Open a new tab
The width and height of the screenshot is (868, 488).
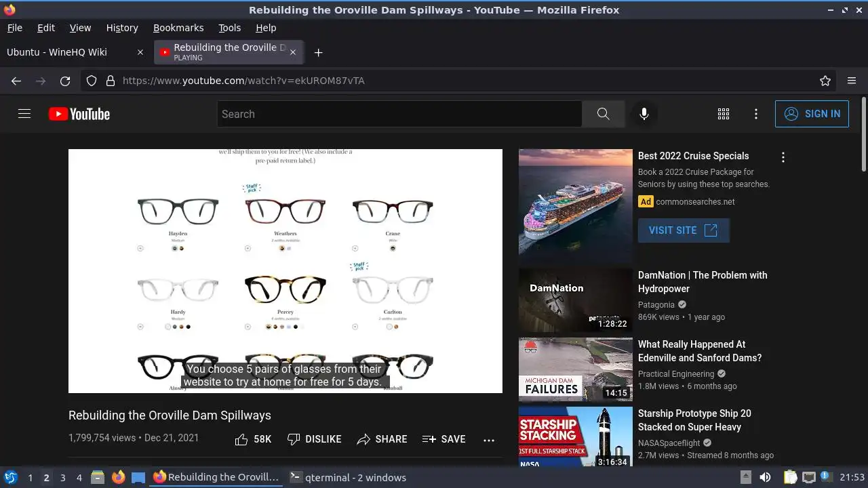(318, 52)
